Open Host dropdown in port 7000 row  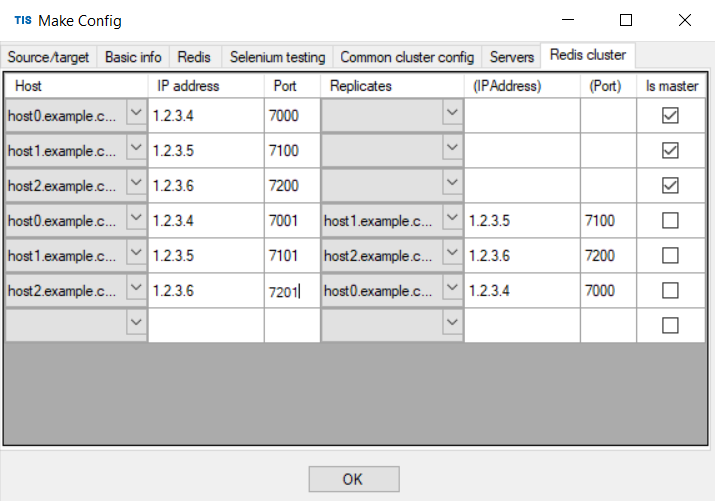point(136,112)
